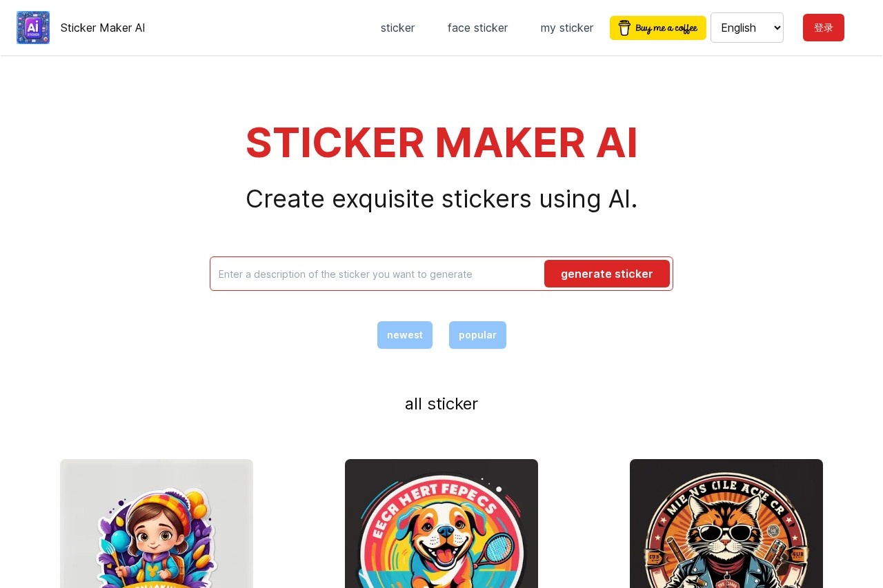
Task: Click the dropdown arrow of language selector
Action: (777, 28)
